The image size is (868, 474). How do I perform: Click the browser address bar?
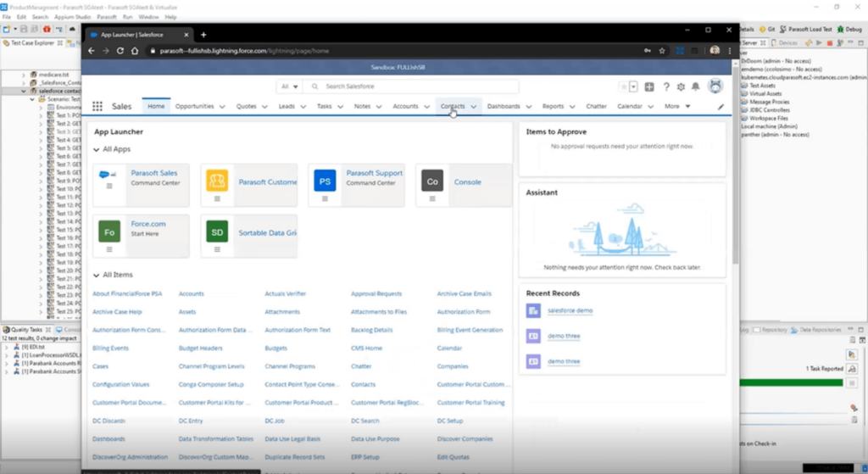coord(393,50)
